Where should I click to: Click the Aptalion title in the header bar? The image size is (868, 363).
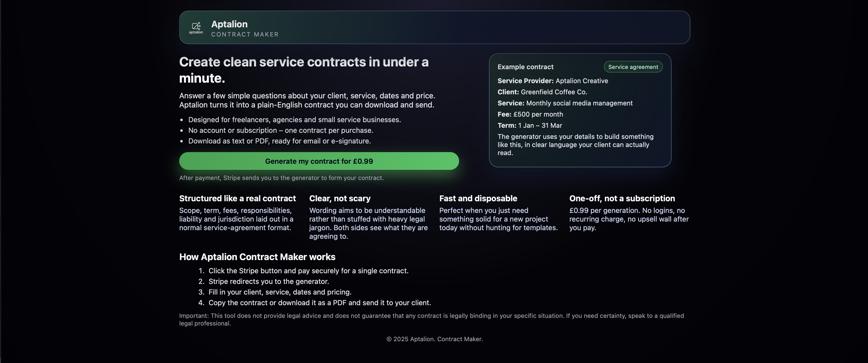click(229, 24)
